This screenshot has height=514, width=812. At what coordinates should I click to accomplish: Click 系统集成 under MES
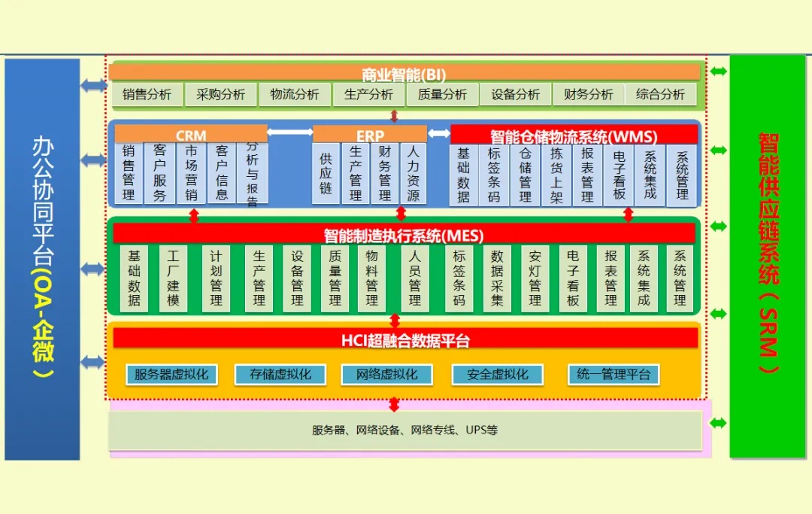[644, 278]
